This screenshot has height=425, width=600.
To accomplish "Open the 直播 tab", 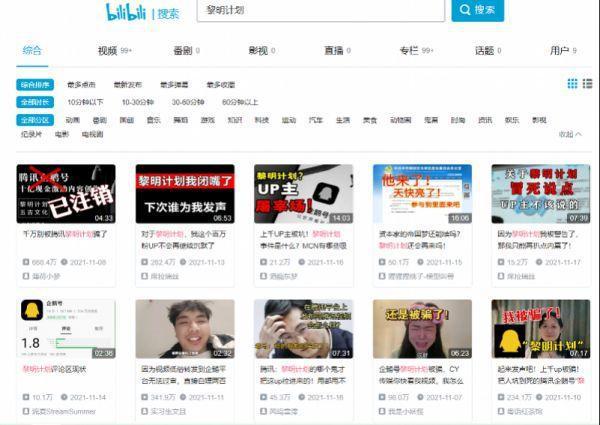I will pyautogui.click(x=337, y=50).
